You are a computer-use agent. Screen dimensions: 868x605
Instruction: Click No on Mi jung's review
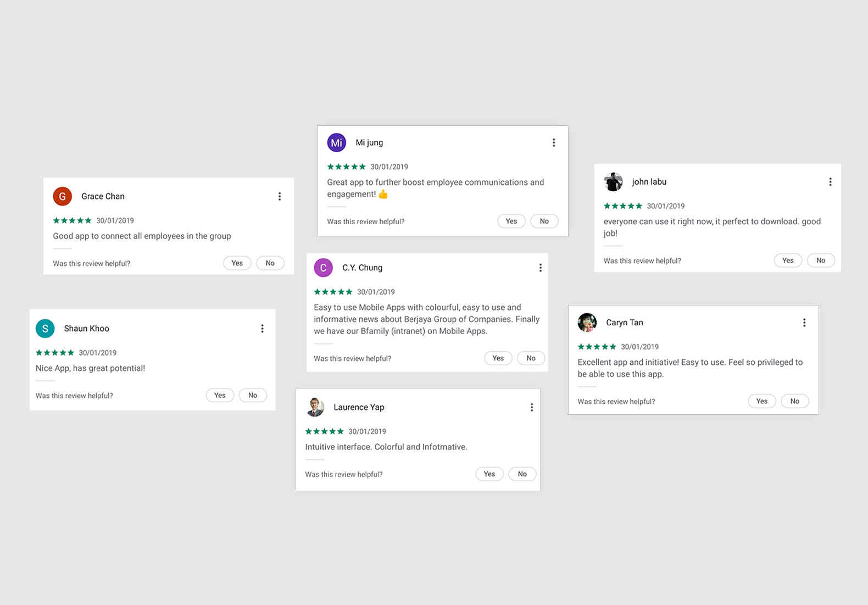pyautogui.click(x=544, y=221)
